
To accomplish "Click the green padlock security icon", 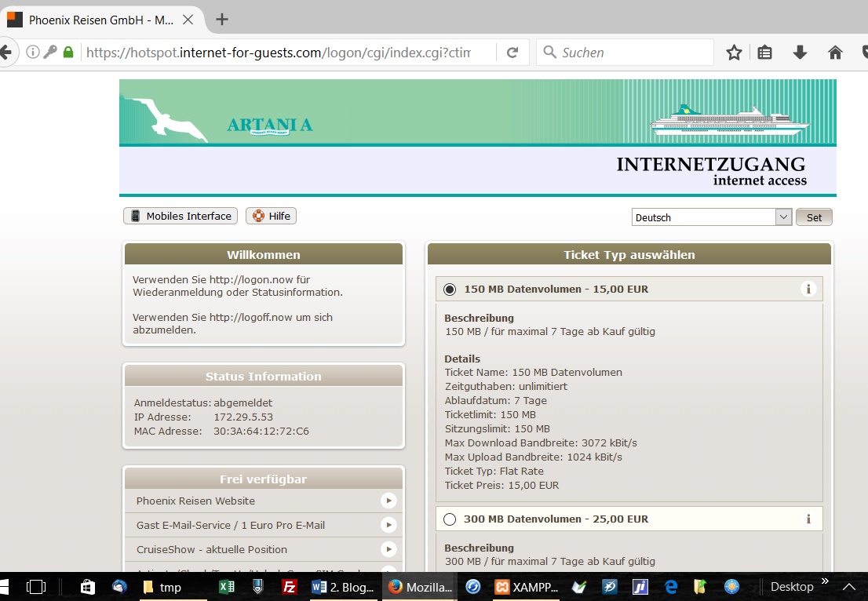I will click(68, 53).
